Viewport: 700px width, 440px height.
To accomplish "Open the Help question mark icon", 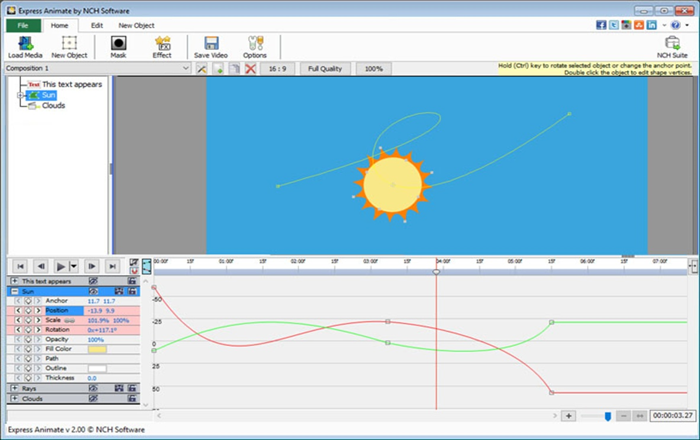I will pos(675,25).
